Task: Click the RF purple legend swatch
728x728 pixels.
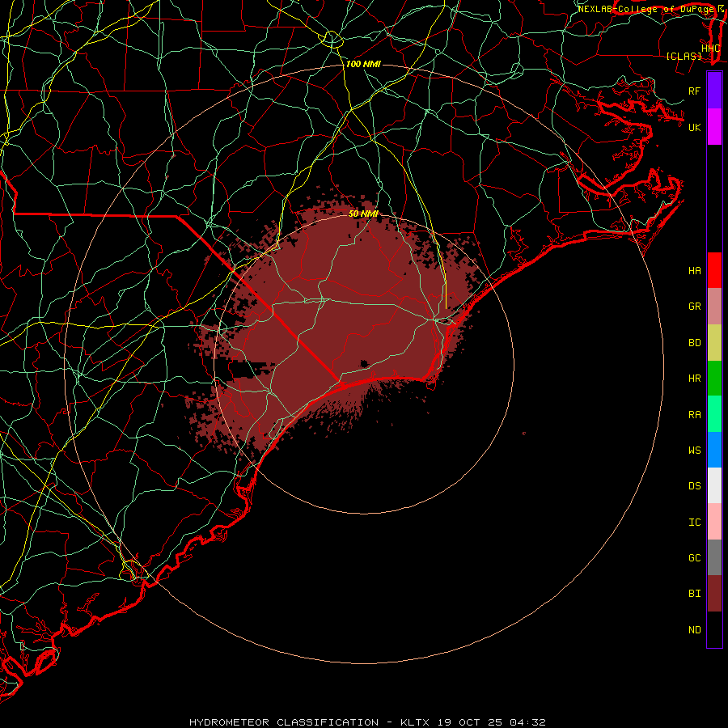Action: click(x=714, y=91)
